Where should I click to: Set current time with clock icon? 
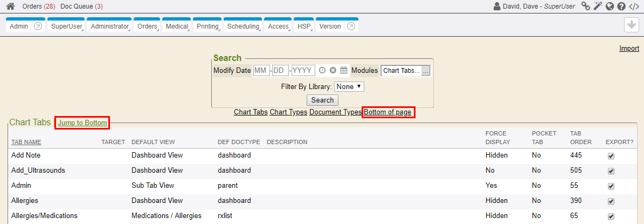click(x=322, y=71)
